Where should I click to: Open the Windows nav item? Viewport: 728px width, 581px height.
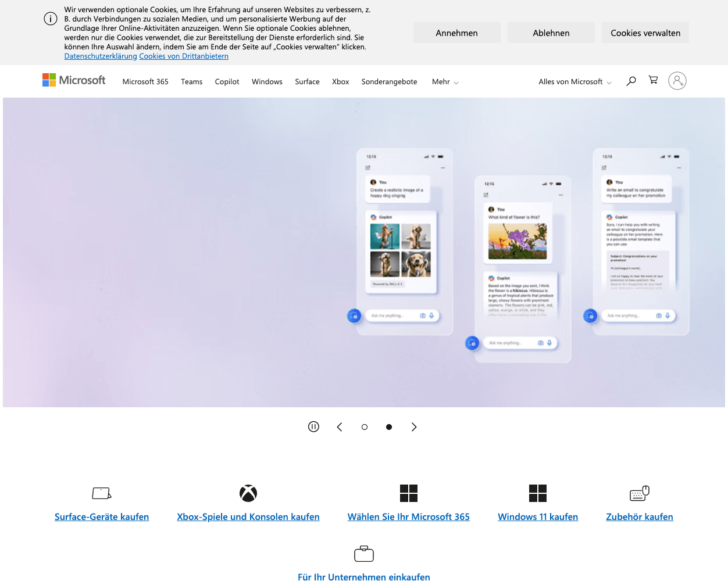(x=267, y=82)
